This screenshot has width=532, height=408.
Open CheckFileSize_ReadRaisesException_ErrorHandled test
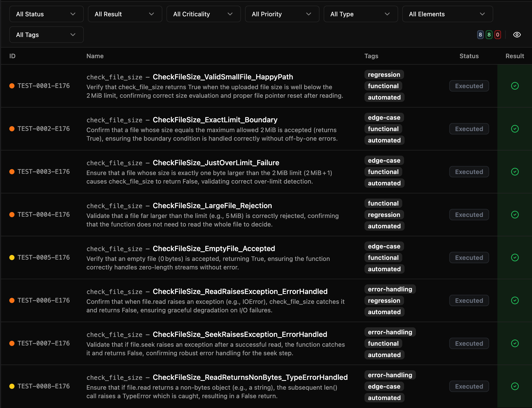240,292
